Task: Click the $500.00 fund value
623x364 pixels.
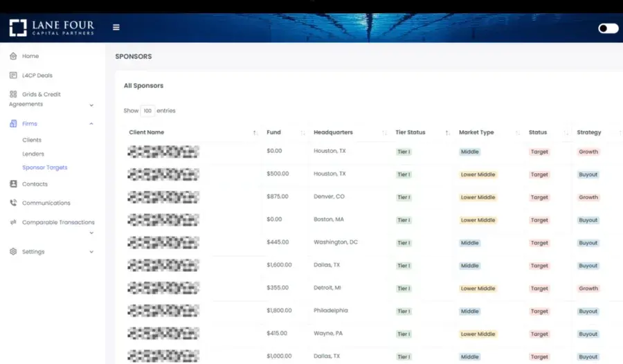Action: (x=278, y=174)
